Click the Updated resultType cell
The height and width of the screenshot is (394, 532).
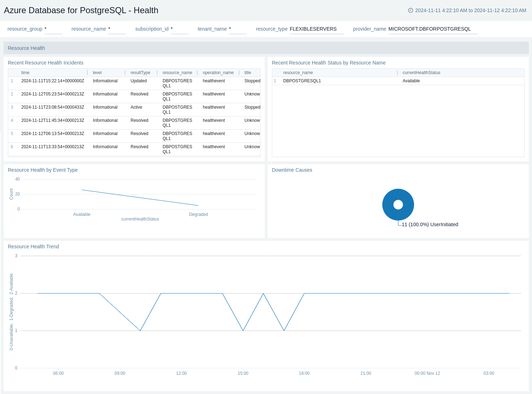coord(139,81)
